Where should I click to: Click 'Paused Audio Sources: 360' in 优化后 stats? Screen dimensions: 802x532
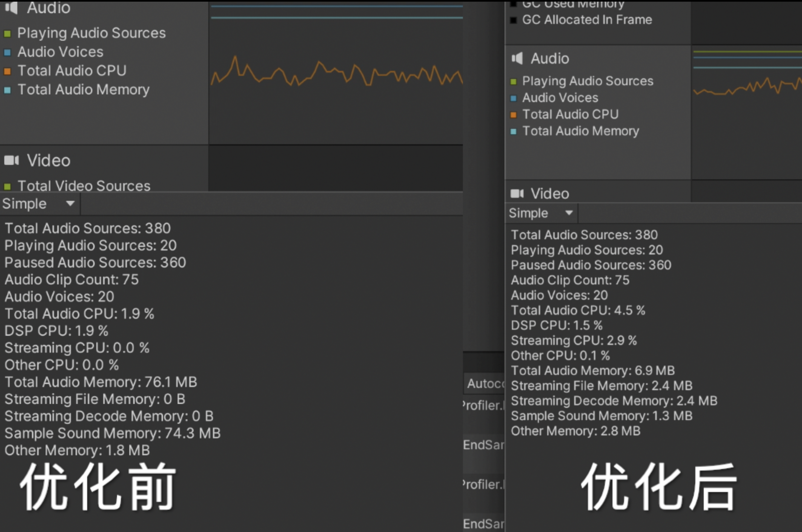tap(591, 265)
